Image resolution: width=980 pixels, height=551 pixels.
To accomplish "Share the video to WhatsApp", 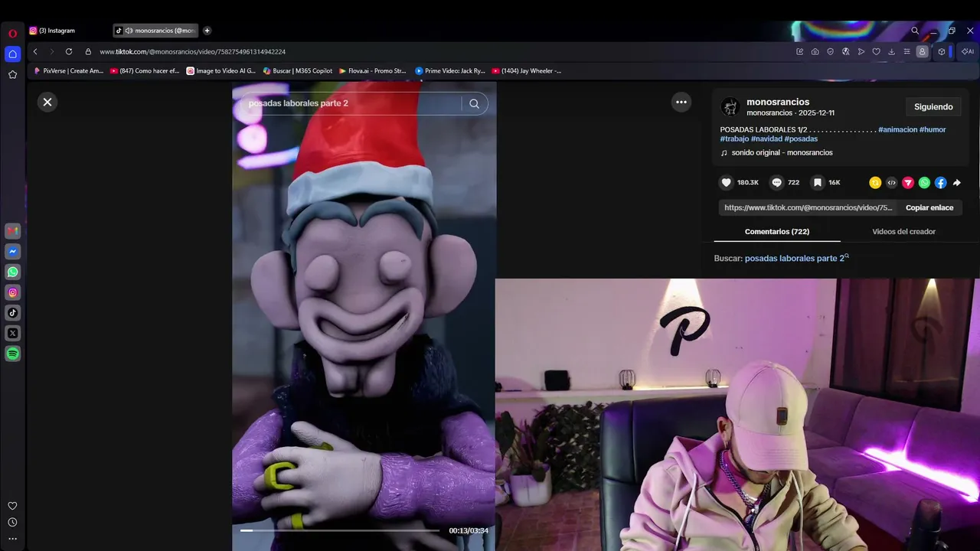I will tap(924, 182).
